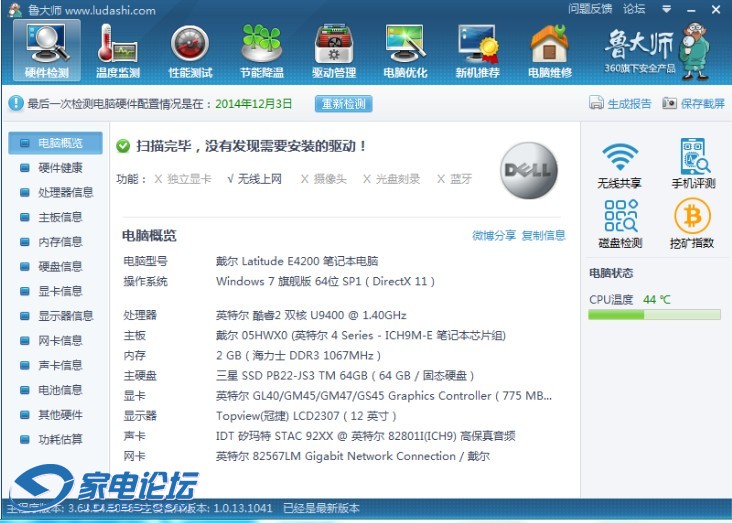Open the 电脑优化 optimization tool
The width and height of the screenshot is (732, 523).
pyautogui.click(x=405, y=50)
